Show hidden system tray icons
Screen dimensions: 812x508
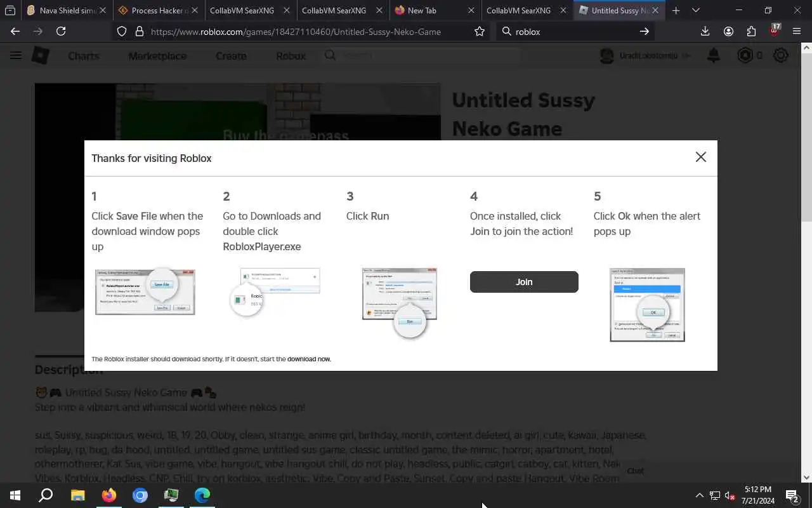699,495
